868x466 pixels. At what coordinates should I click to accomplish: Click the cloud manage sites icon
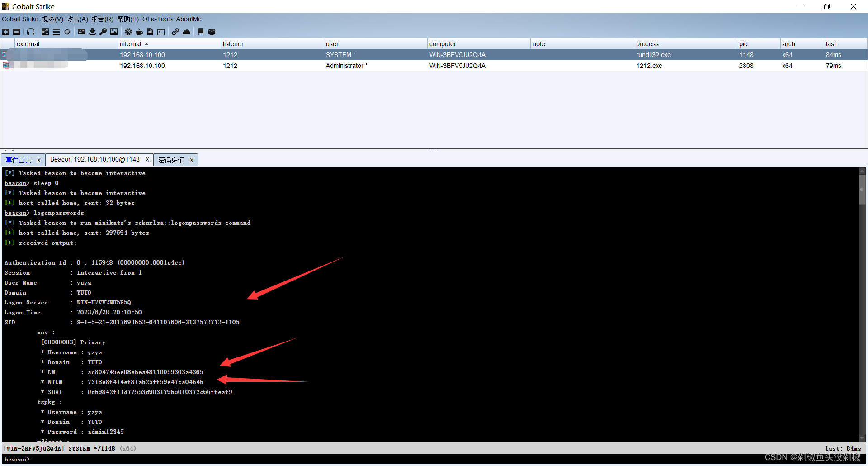[x=186, y=32]
